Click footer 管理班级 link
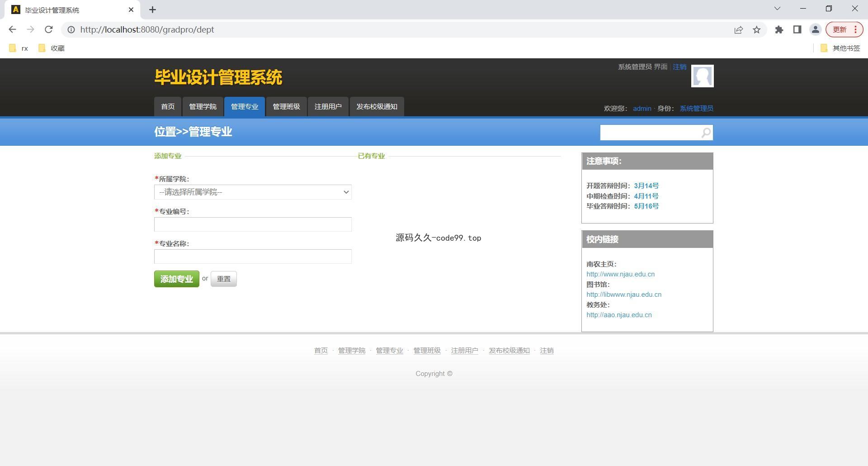The image size is (868, 466). coord(427,351)
